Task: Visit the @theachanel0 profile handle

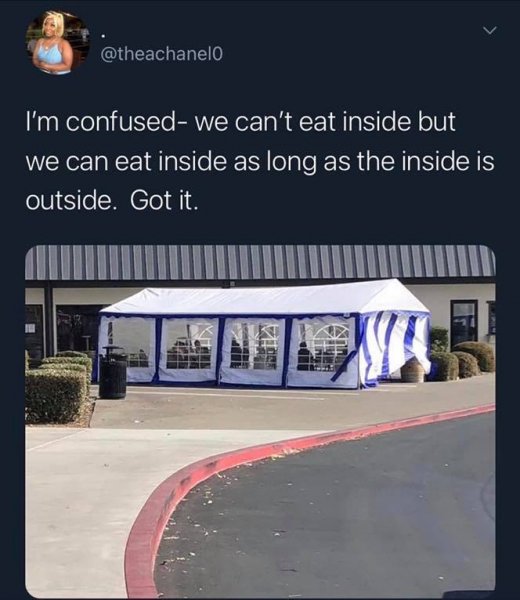Action: coord(161,54)
